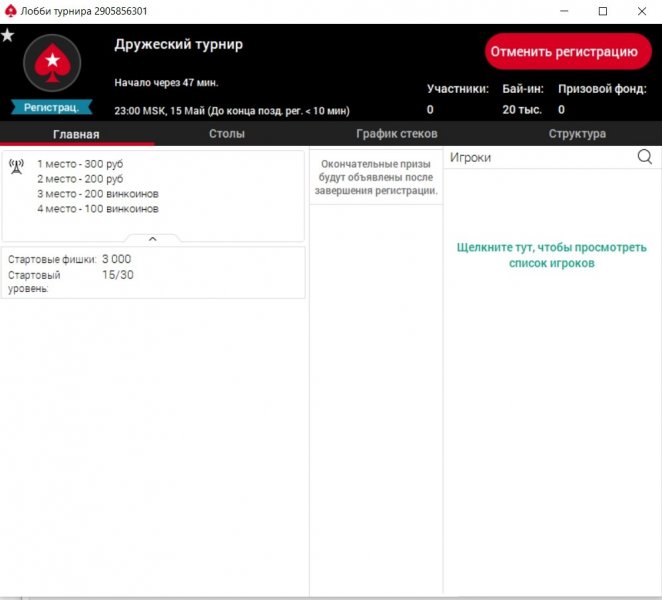The width and height of the screenshot is (662, 600).
Task: Click the Игроки search field
Action: tap(538, 157)
